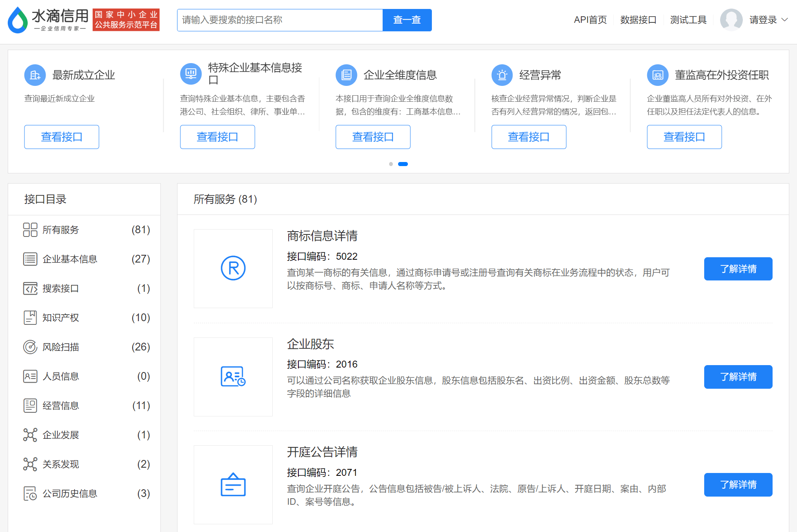Click the 董监高在外投资任职 circle icon
The height and width of the screenshot is (532, 797).
point(657,75)
